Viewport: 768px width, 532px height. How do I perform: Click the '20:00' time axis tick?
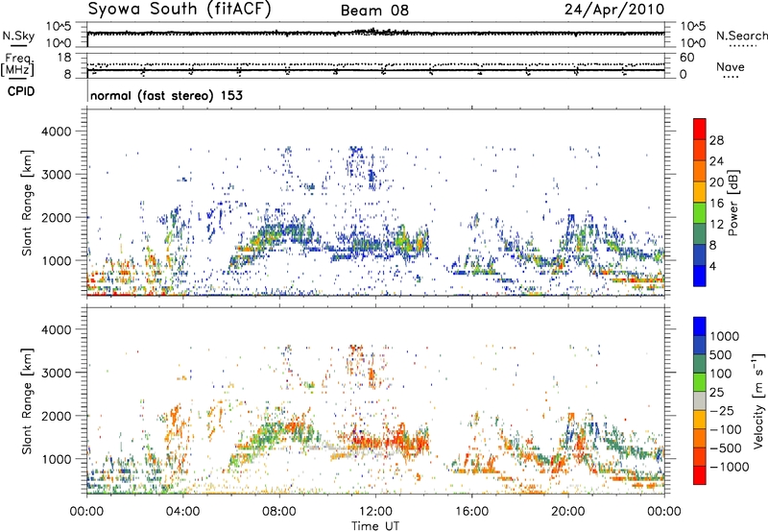[x=568, y=512]
